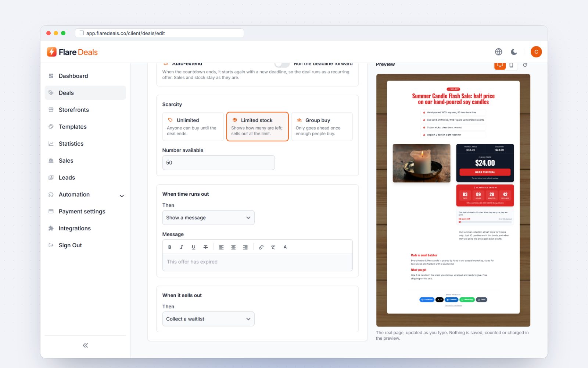The width and height of the screenshot is (588, 368).
Task: View the Statistics page
Action: 85,144
